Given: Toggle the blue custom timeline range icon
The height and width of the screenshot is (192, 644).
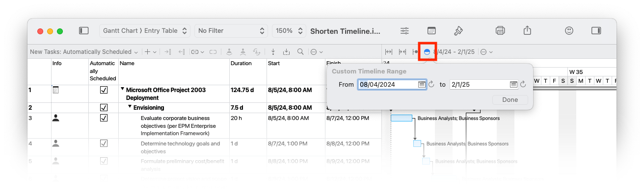Looking at the screenshot, I should click(x=427, y=51).
